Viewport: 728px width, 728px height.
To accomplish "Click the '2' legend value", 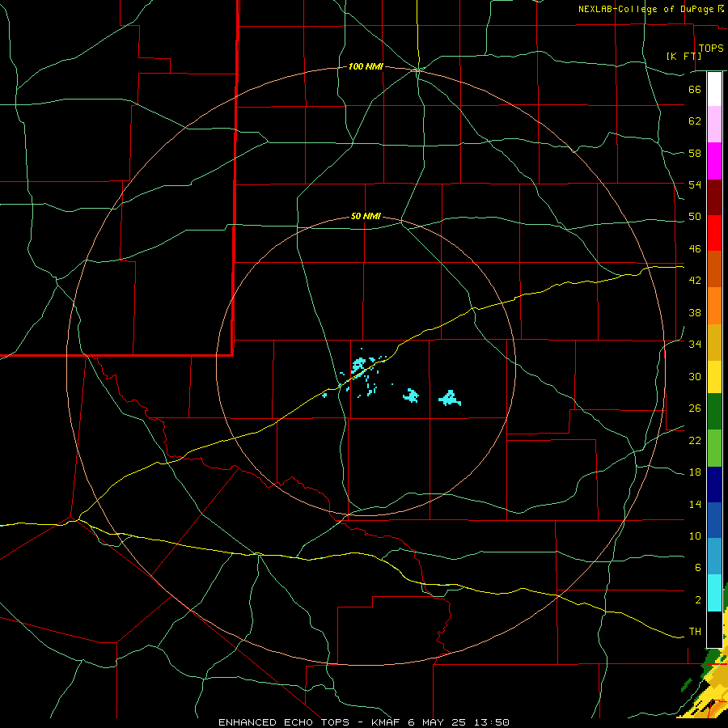I will click(697, 600).
